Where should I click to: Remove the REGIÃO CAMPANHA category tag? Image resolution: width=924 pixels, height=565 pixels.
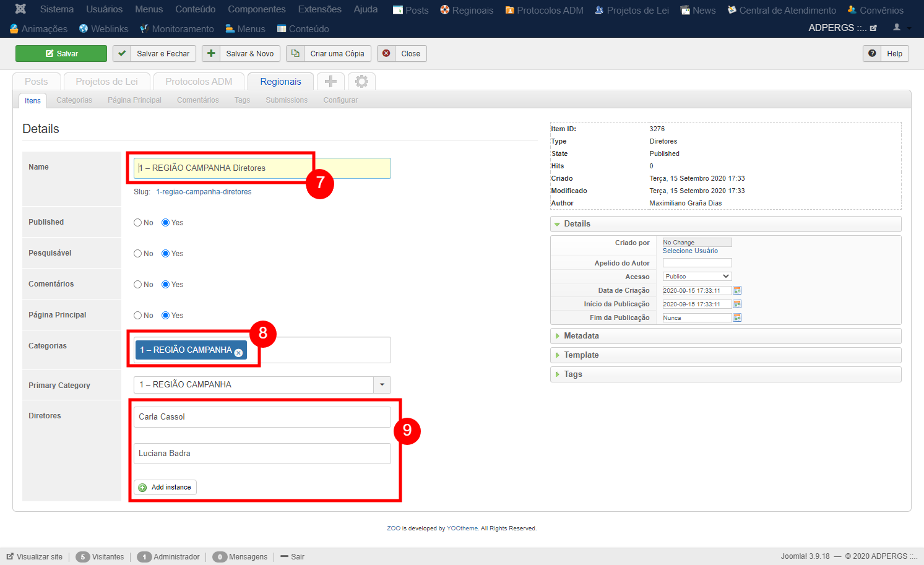(x=238, y=353)
